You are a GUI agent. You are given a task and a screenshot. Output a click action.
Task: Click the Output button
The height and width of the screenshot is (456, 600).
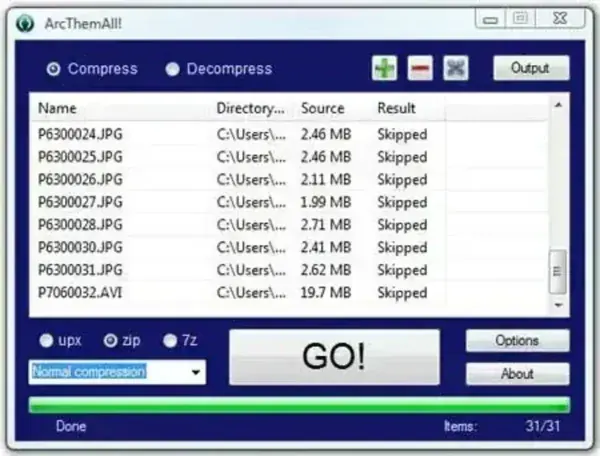(x=531, y=68)
